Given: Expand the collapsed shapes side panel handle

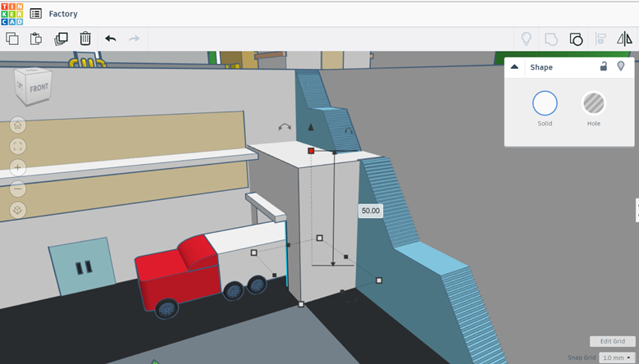Looking at the screenshot, I should pos(637,210).
